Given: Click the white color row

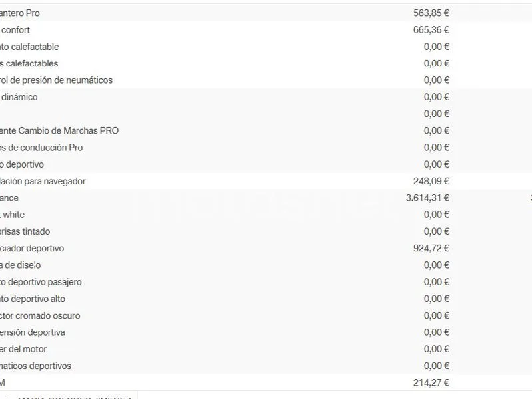Looking at the screenshot, I should (266, 215).
